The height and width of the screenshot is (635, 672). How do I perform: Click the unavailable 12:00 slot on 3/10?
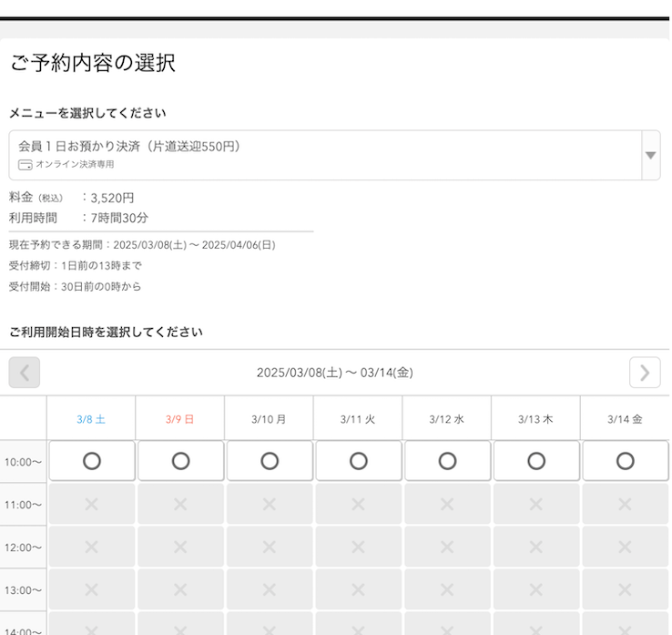(x=270, y=547)
